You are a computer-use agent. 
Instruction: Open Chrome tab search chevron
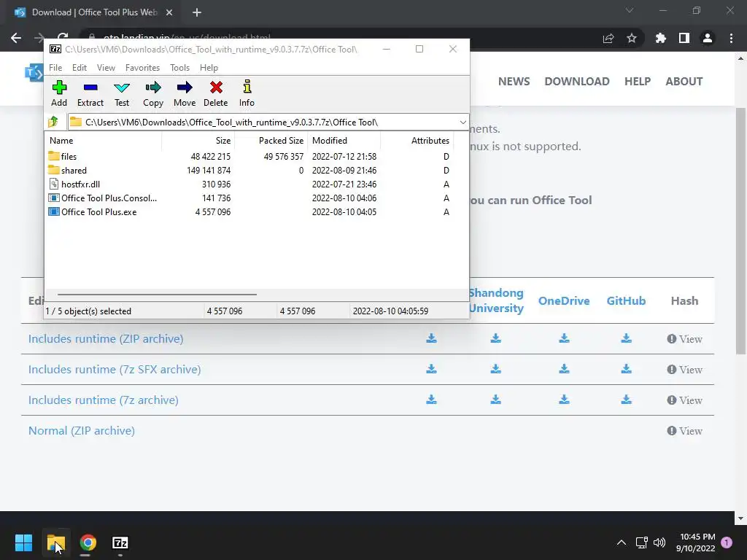[630, 10]
